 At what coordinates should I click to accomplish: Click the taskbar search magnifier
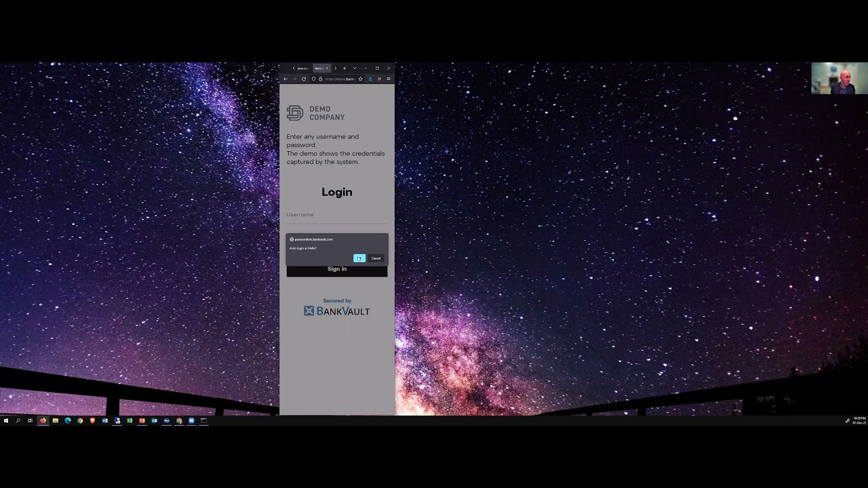[18, 421]
